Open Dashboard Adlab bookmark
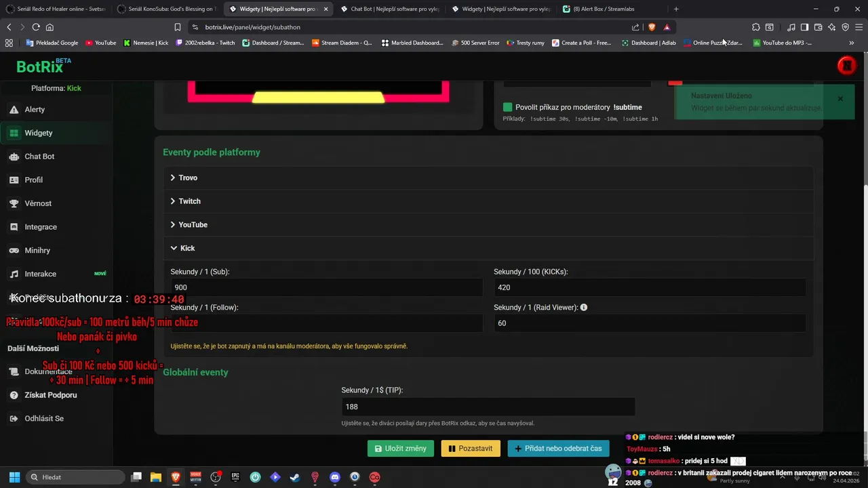Image resolution: width=868 pixels, height=488 pixels. point(649,43)
